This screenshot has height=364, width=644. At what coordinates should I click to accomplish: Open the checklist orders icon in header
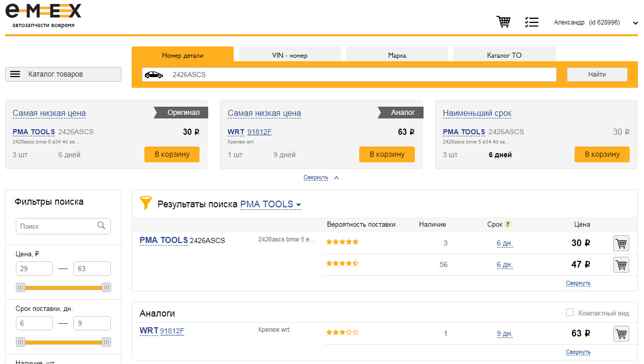[531, 22]
